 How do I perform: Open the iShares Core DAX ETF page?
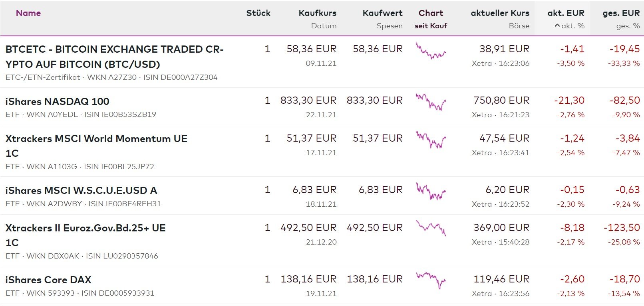(x=48, y=280)
